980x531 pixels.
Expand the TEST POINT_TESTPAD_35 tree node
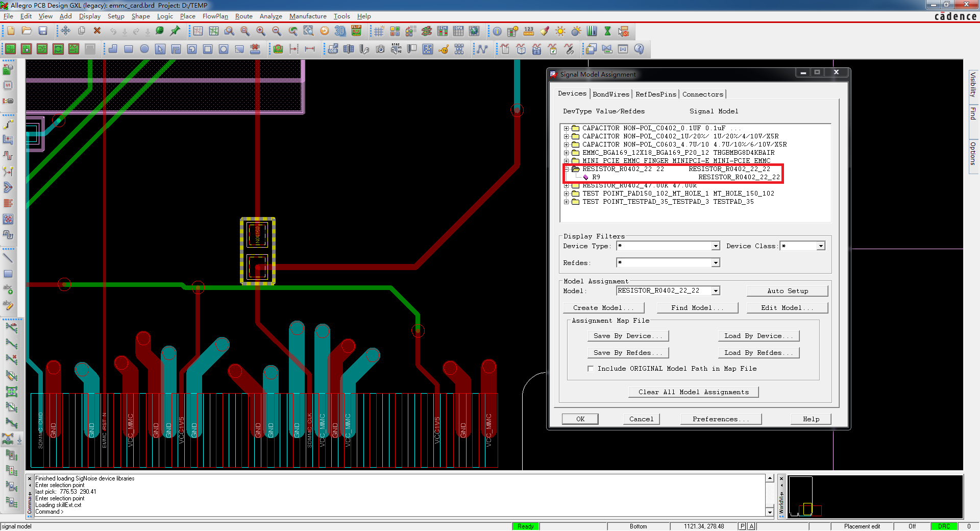(566, 202)
